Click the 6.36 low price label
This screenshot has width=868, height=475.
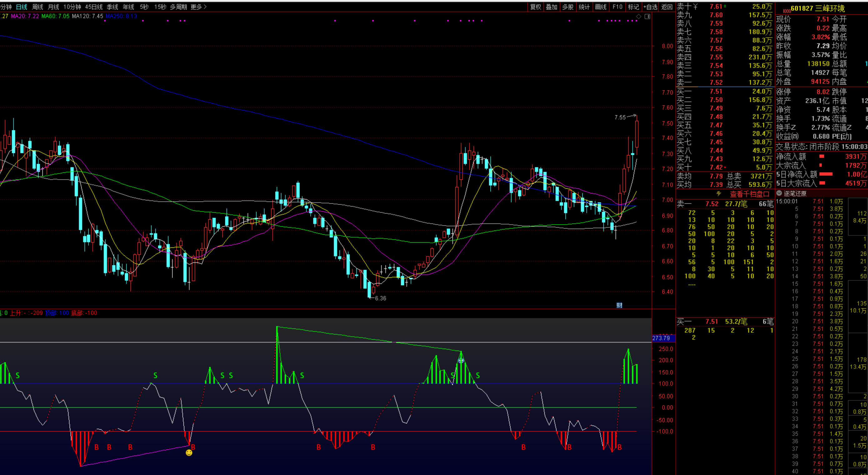[x=381, y=298]
